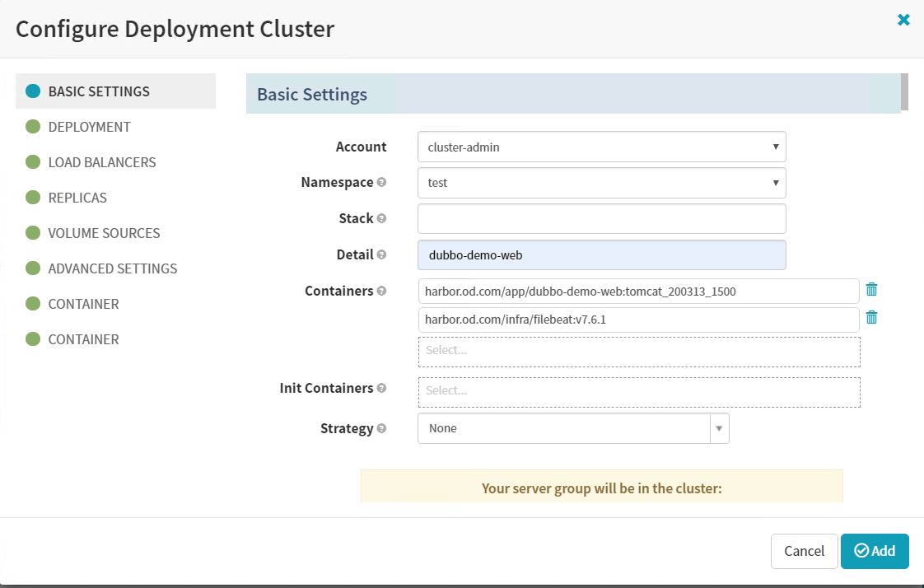Screen dimensions: 924x588
Task: Show help for Strategy option
Action: pos(381,428)
